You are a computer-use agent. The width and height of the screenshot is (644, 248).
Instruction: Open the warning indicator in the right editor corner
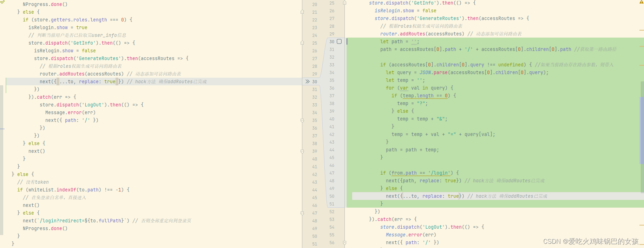(641, 2)
